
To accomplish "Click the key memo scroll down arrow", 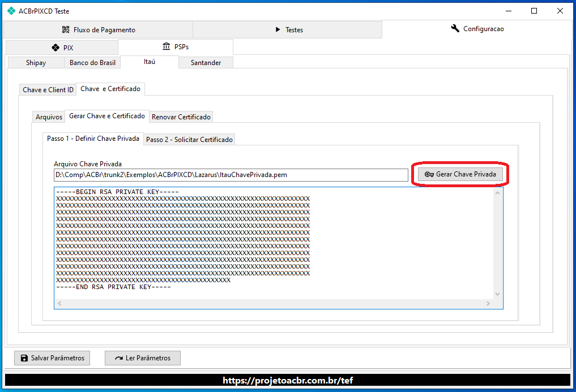I will (498, 294).
